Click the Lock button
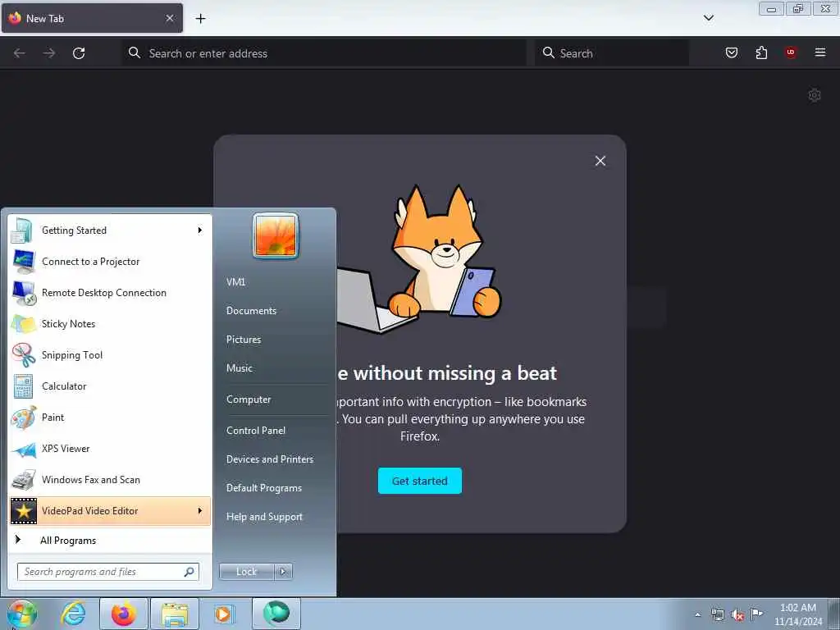The image size is (840, 630). point(246,572)
